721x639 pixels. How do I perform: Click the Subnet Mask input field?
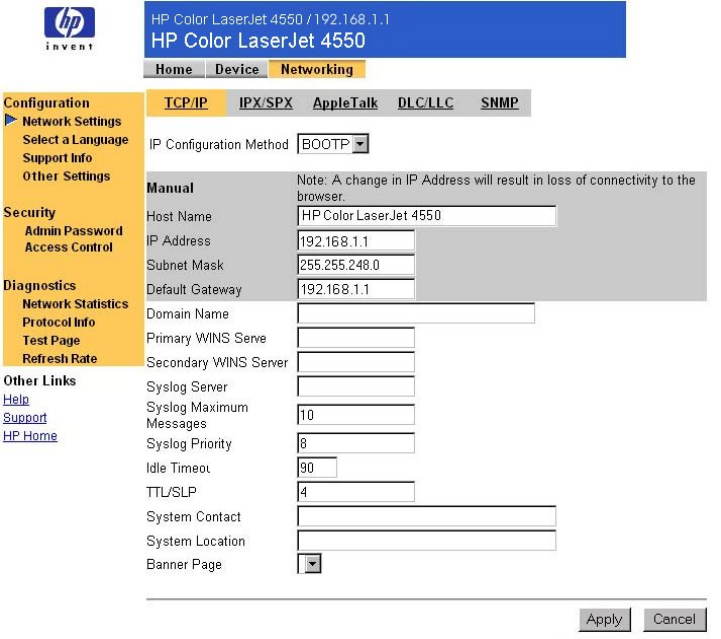pos(356,265)
